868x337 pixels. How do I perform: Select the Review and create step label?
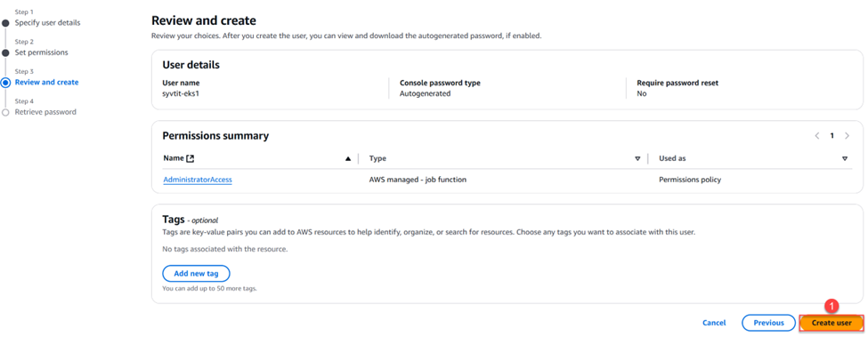click(46, 83)
